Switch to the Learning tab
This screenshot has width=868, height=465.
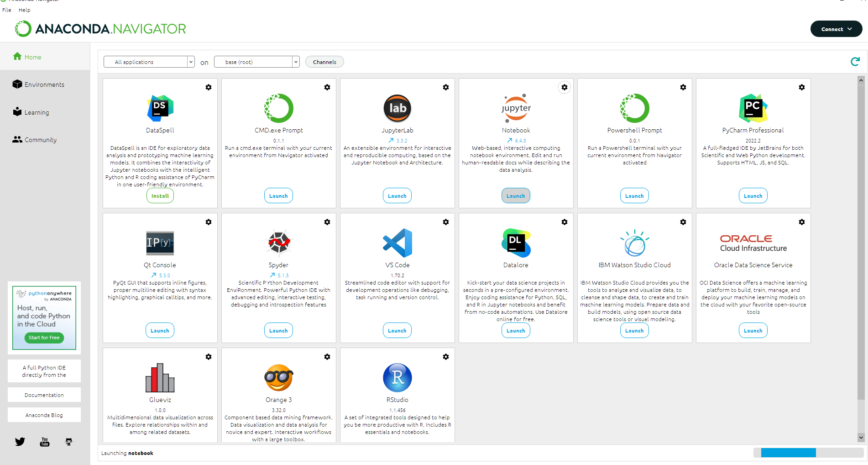45,112
